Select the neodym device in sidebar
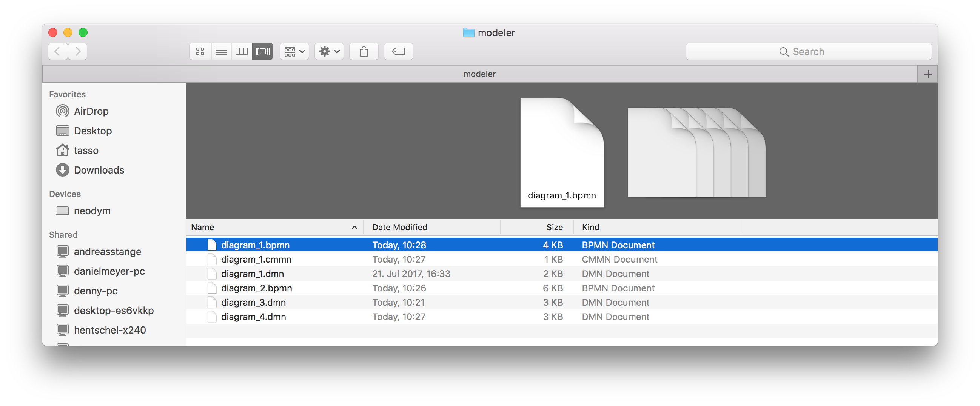This screenshot has height=406, width=980. point(91,211)
